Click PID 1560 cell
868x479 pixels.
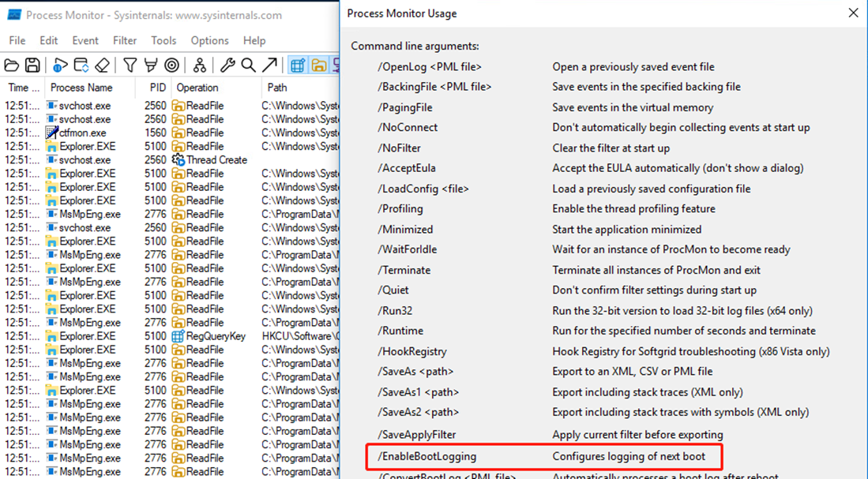[155, 133]
